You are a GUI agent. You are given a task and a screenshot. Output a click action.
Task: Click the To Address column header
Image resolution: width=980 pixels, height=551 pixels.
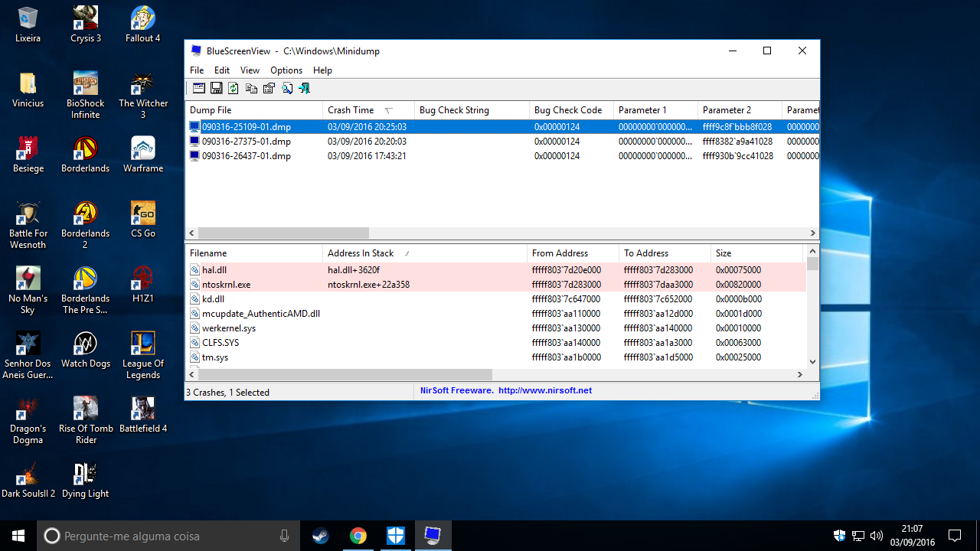pos(665,253)
